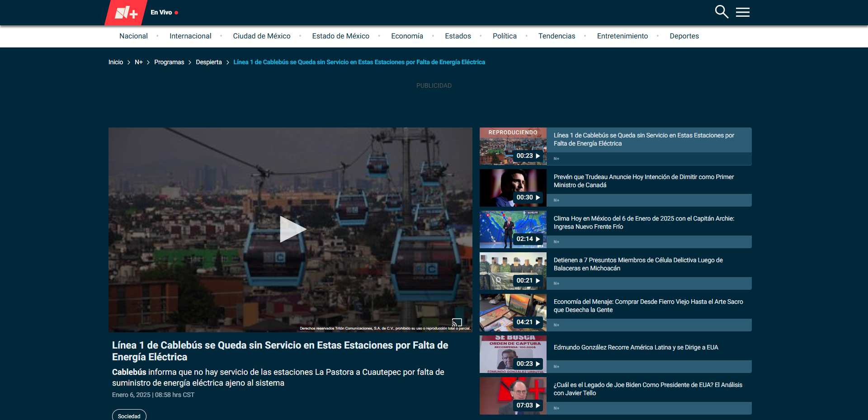
Task: Open Economía del Menaje video thumbnail
Action: 513,312
